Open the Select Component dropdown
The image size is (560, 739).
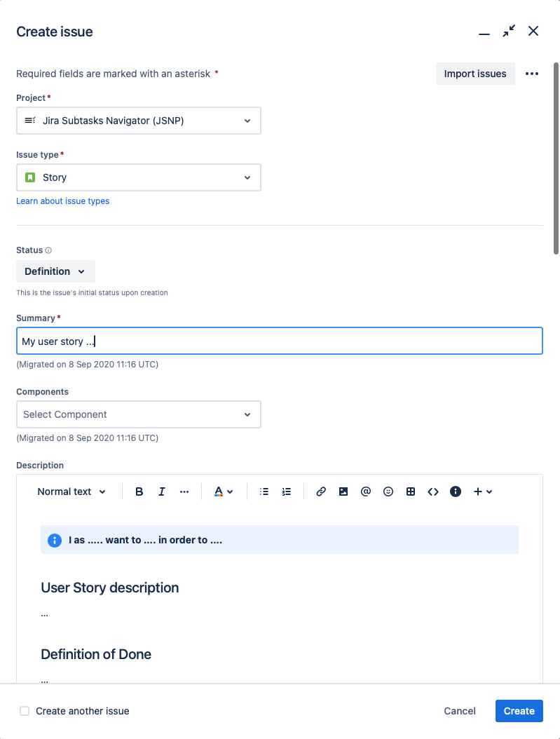(139, 414)
